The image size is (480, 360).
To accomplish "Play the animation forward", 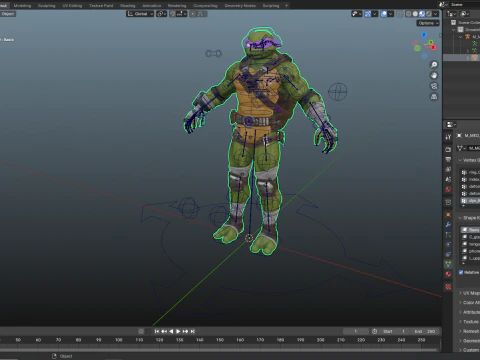I will [x=178, y=331].
